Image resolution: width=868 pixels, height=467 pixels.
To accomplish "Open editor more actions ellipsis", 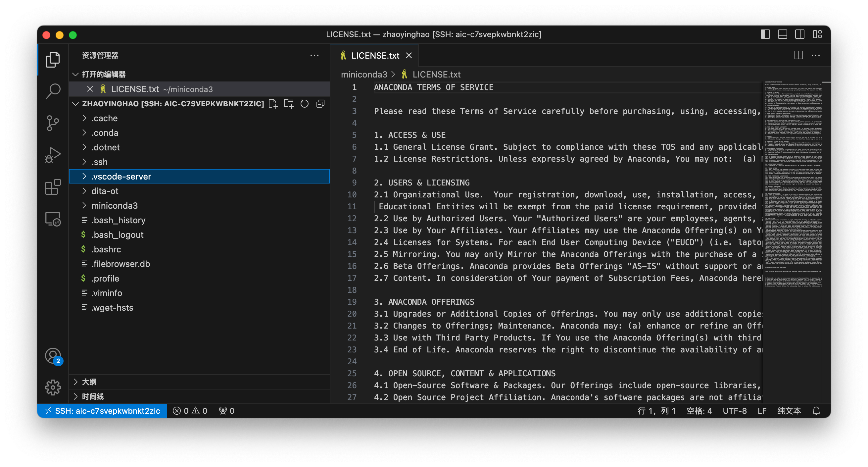I will pos(816,55).
